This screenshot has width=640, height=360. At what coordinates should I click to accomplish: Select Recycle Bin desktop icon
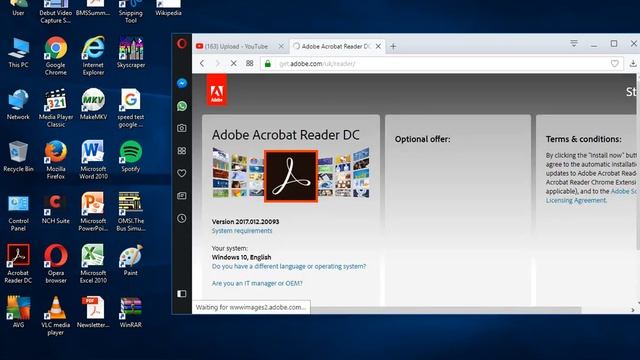click(18, 157)
